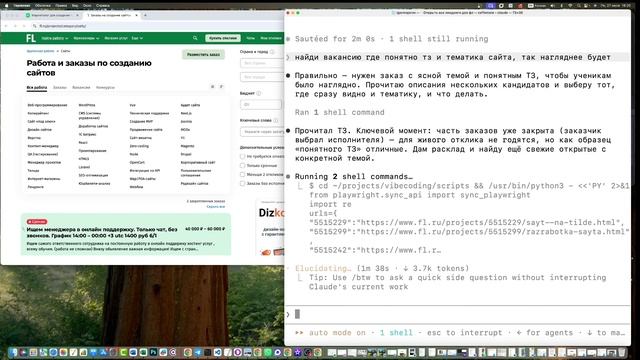Click the Dizkon ad banner

pos(271,228)
